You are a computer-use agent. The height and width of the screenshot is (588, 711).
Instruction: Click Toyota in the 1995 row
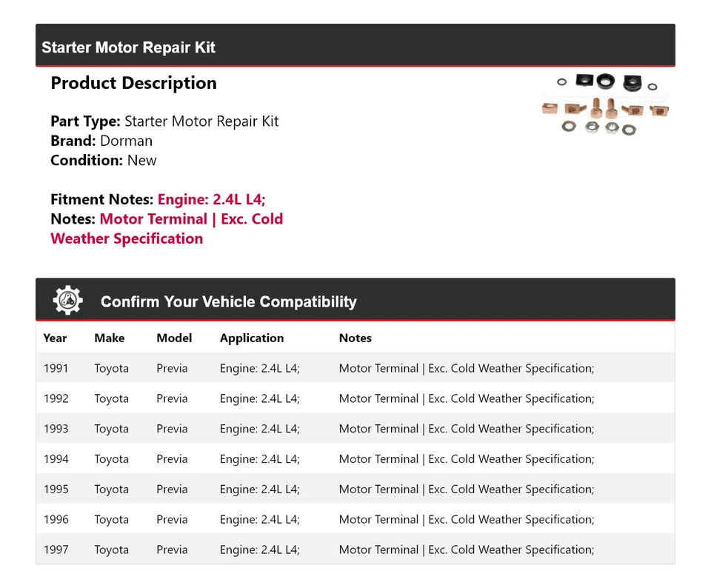tap(112, 490)
